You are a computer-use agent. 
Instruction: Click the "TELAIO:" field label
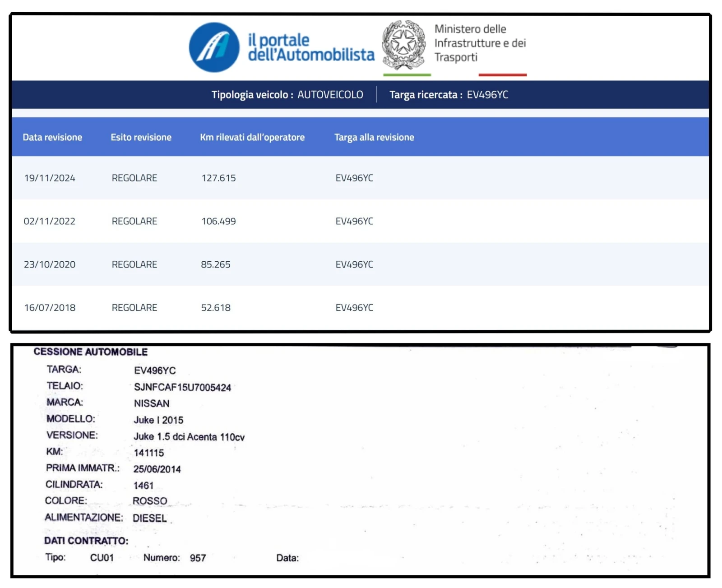tap(65, 386)
